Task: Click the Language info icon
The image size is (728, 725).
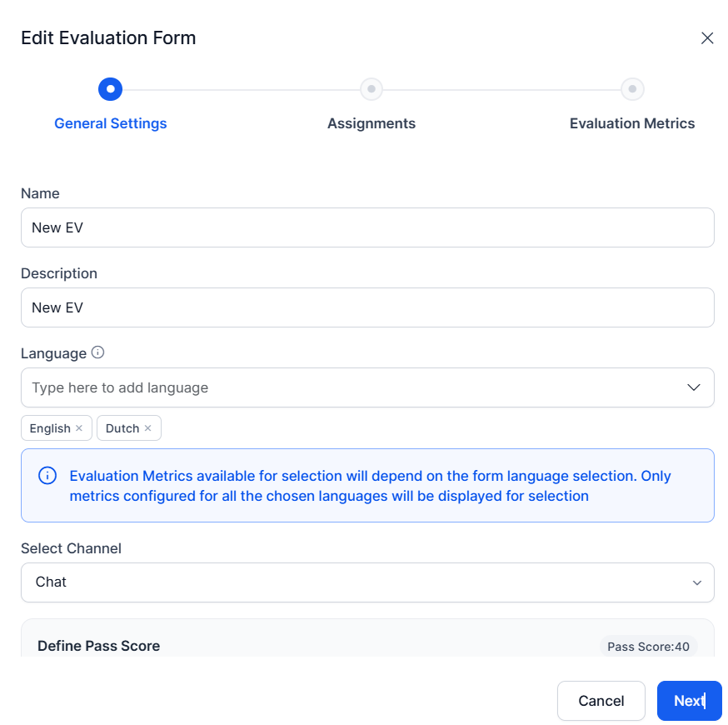Action: pos(97,352)
